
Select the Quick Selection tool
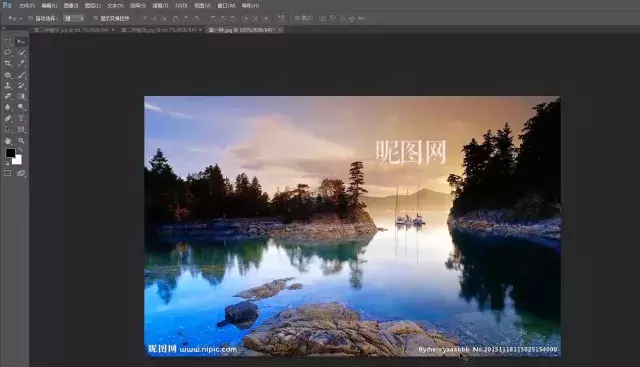(x=21, y=52)
